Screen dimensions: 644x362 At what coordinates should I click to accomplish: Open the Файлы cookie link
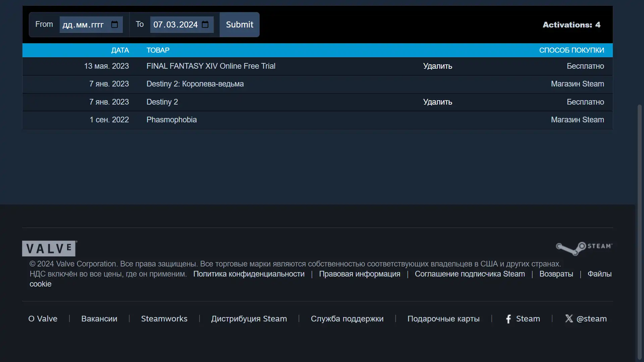click(599, 274)
